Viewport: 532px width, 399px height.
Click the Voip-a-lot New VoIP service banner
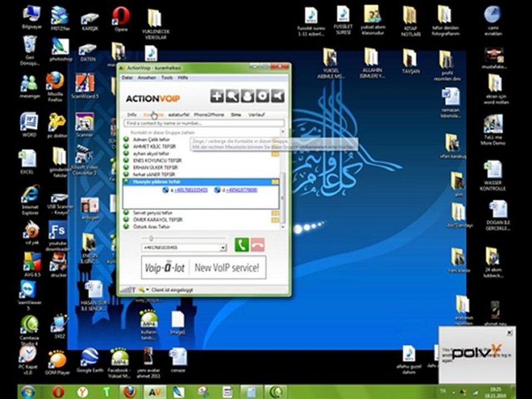(x=203, y=267)
